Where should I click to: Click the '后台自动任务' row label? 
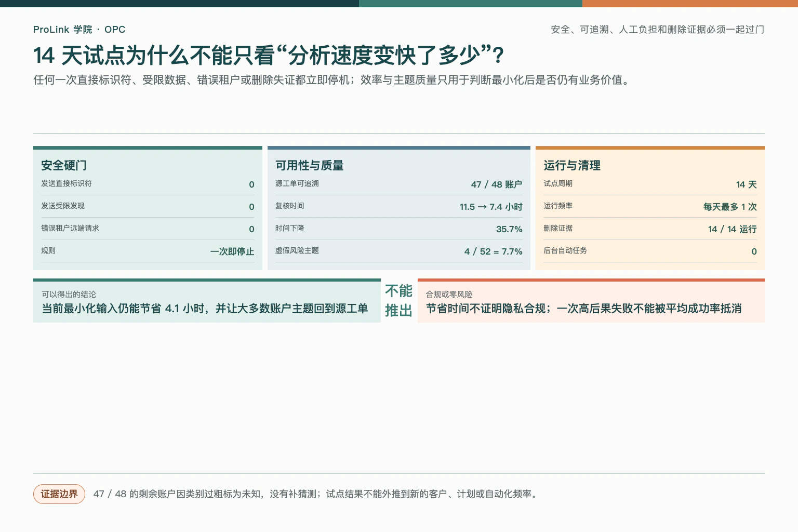[565, 251]
